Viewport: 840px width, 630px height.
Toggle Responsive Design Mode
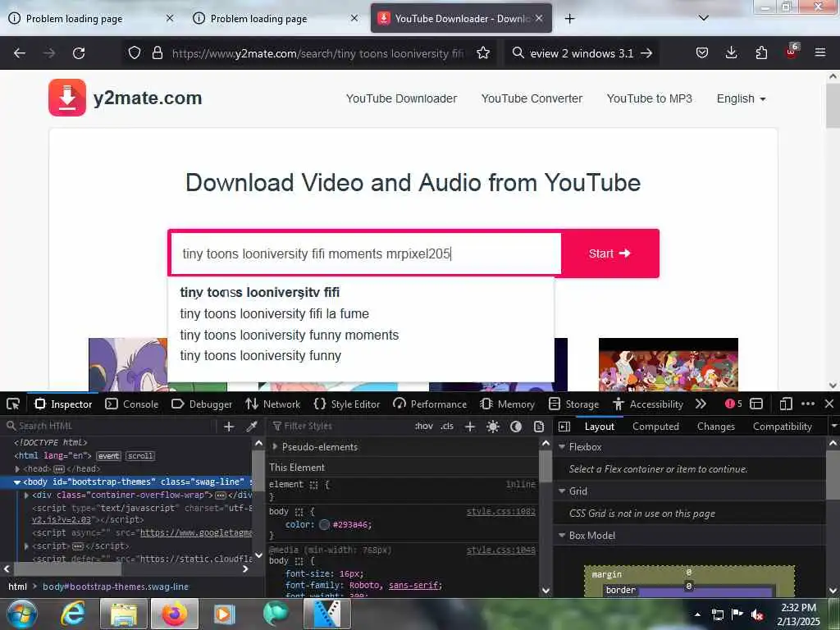coord(786,404)
